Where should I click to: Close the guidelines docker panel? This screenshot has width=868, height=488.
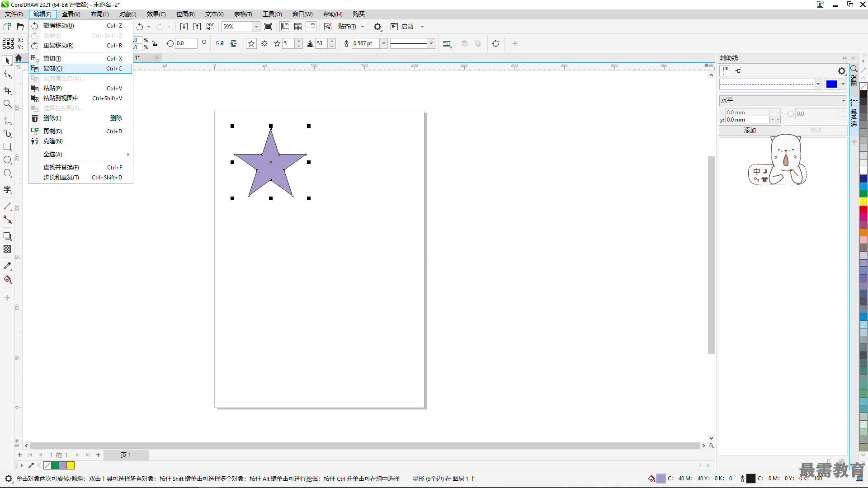click(x=854, y=58)
